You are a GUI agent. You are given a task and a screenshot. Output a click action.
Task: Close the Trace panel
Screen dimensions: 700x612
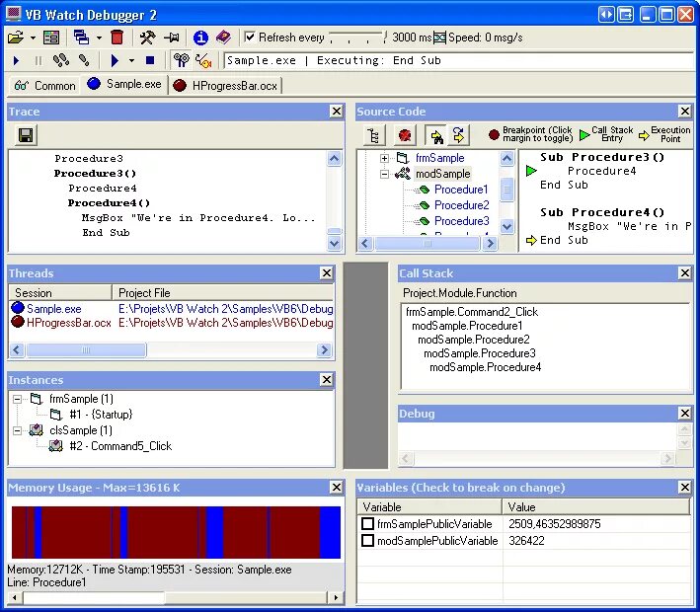(x=337, y=112)
